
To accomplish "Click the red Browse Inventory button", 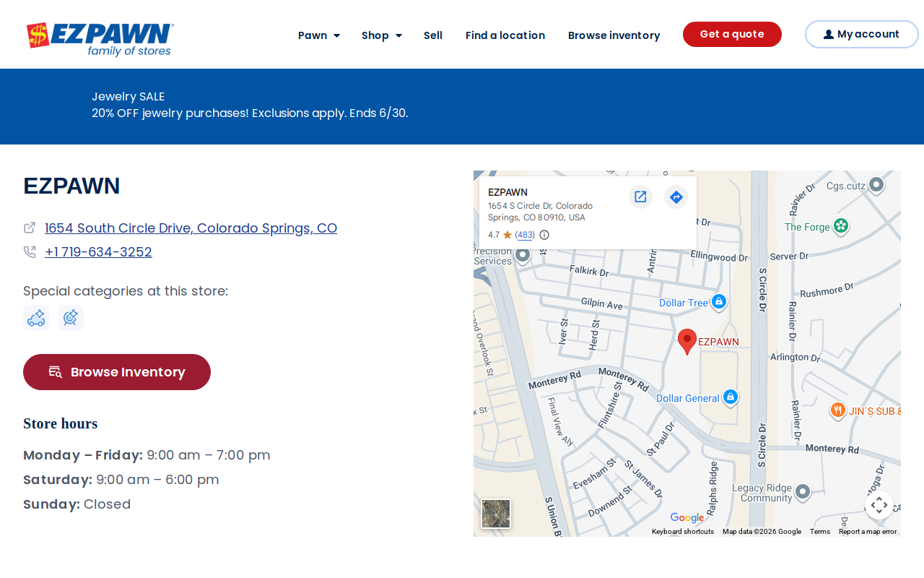I will click(x=117, y=372).
